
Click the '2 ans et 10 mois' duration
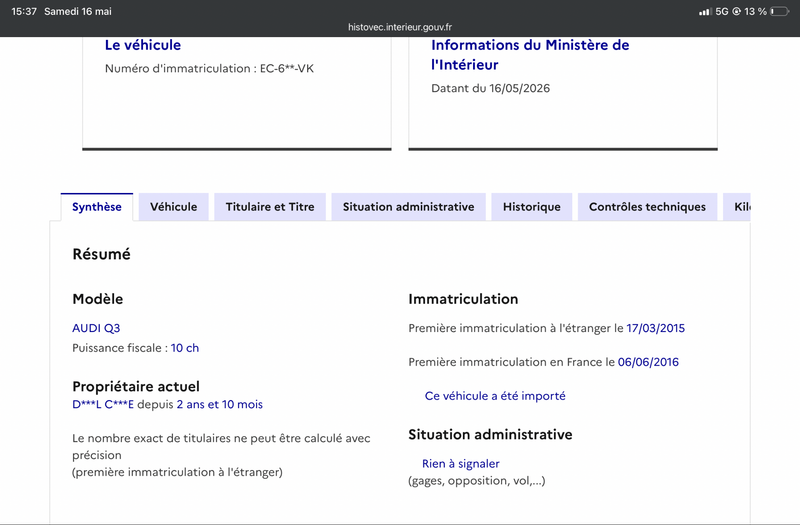point(219,405)
